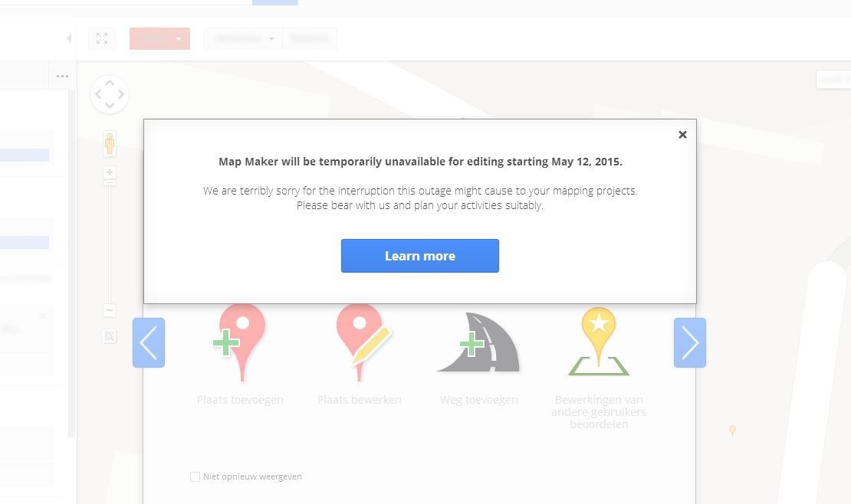Viewport: 851px width, 504px height.
Task: Click the Learn more button
Action: [x=419, y=256]
